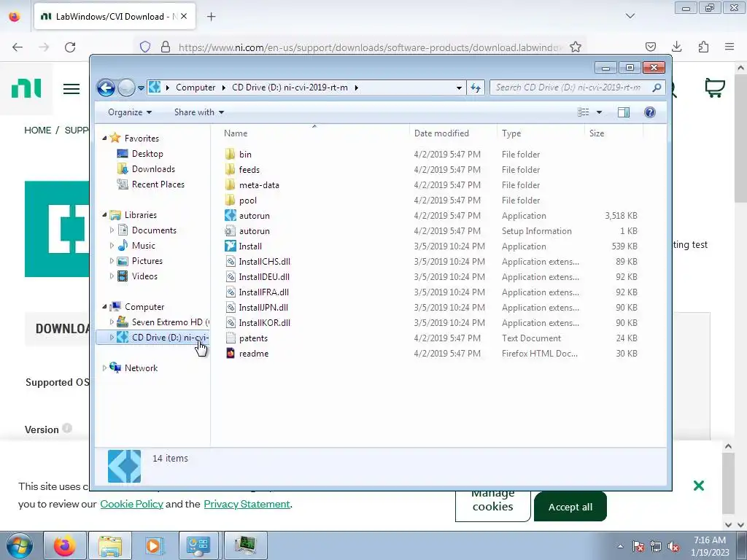
Task: Open the Videos library
Action: tap(144, 276)
